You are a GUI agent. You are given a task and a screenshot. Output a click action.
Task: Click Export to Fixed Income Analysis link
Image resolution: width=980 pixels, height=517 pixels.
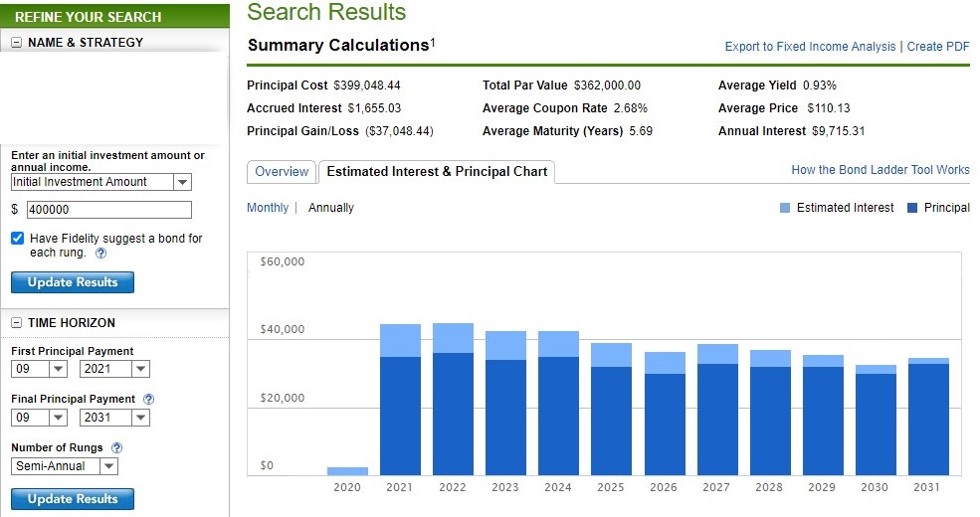[x=810, y=47]
